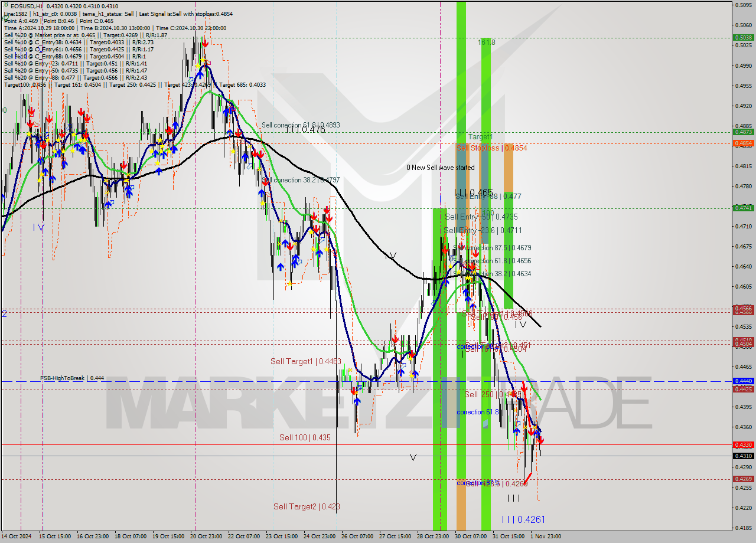Select the 'Sell correction 61.8 | 0.4893' label

pos(301,125)
